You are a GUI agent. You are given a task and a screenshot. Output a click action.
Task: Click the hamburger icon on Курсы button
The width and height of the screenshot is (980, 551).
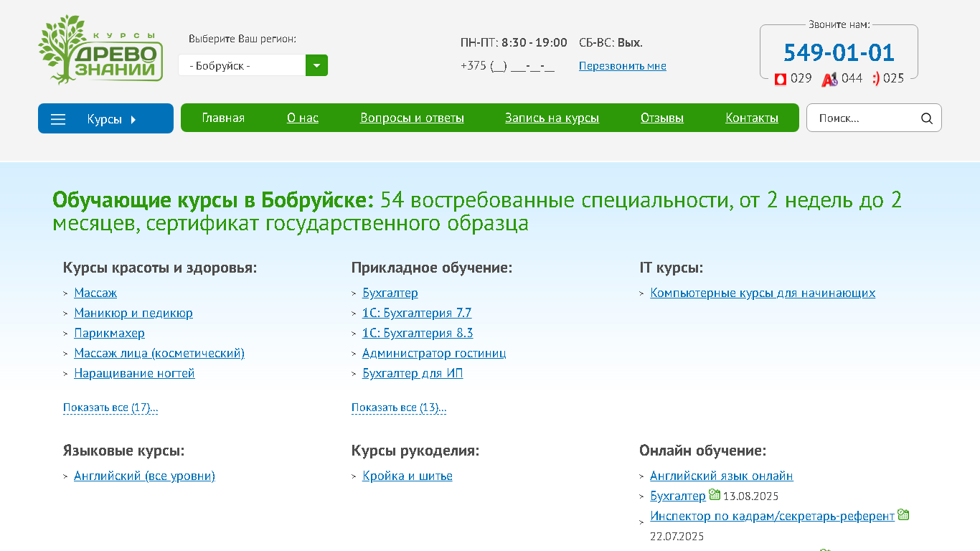58,119
